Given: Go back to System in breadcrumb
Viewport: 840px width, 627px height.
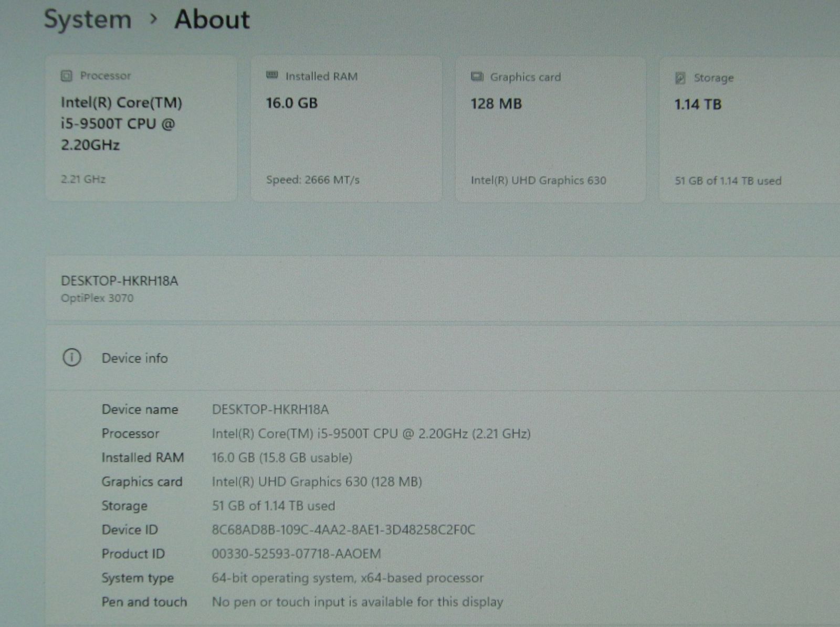Looking at the screenshot, I should (x=88, y=19).
